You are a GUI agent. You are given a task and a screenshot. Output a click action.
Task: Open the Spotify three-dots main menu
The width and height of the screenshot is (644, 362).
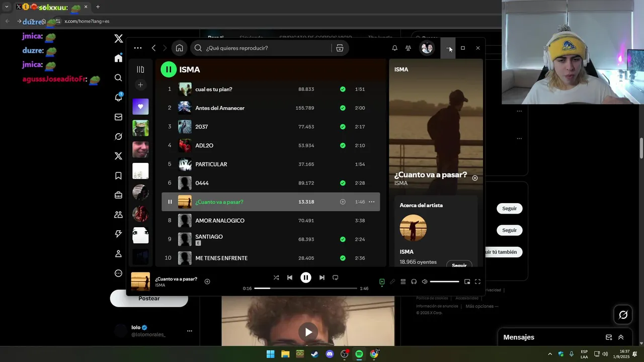coord(138,48)
